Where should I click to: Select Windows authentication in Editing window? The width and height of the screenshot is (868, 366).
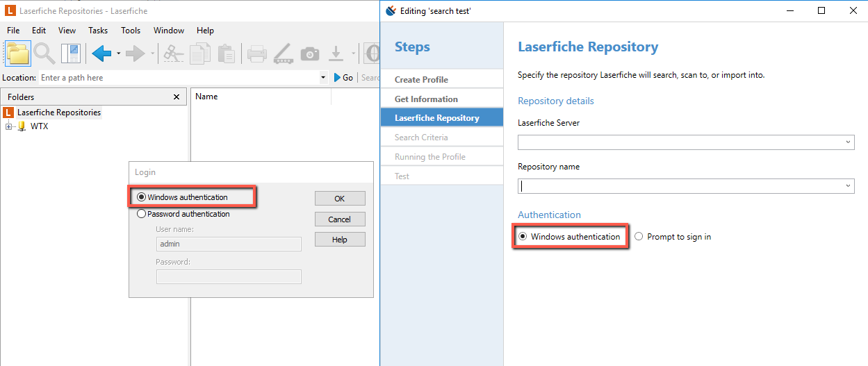coord(522,237)
